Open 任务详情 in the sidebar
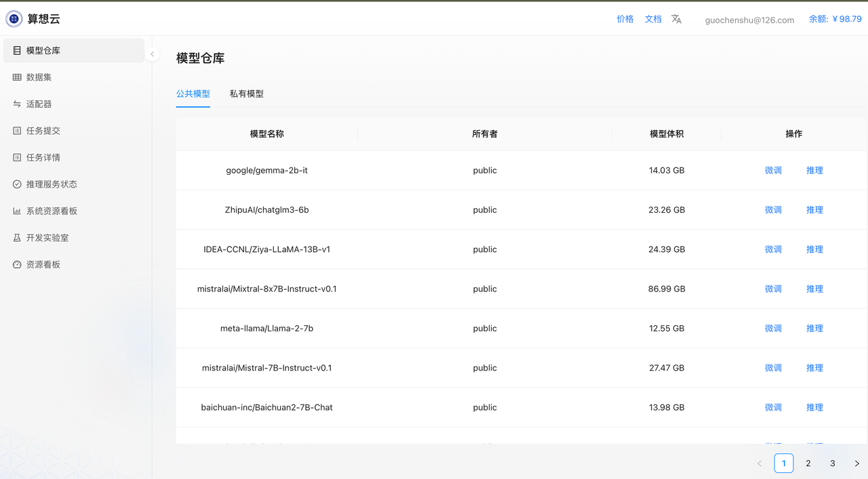This screenshot has height=479, width=868. [74, 158]
